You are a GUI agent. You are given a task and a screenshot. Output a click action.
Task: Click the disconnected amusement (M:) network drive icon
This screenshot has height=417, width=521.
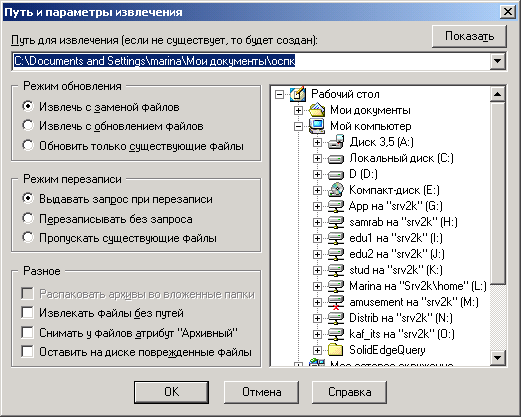(336, 302)
